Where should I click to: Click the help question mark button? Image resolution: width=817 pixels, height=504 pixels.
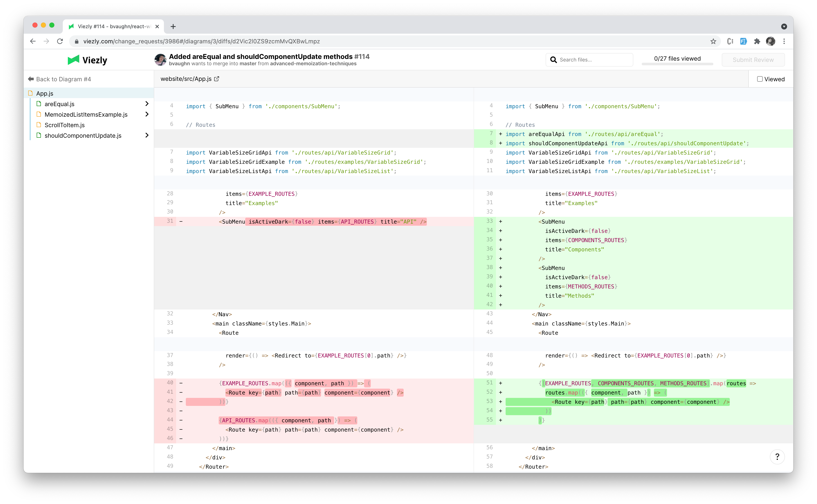click(777, 457)
